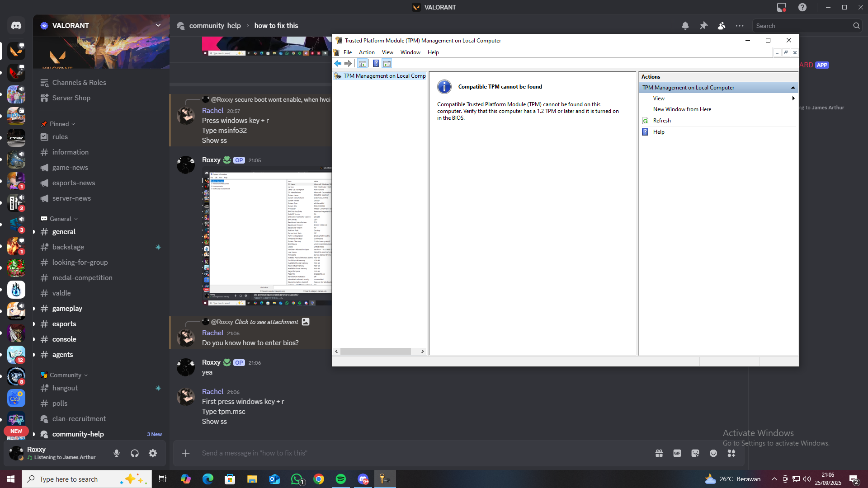The width and height of the screenshot is (868, 488).
Task: Expand View submenu in Actions pane
Action: (x=659, y=99)
